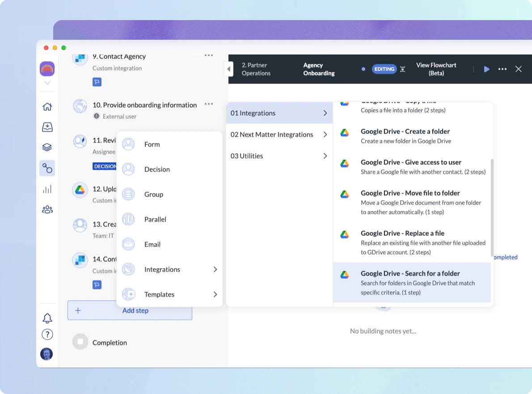
Task: Close the workflow editor panel
Action: pos(519,69)
